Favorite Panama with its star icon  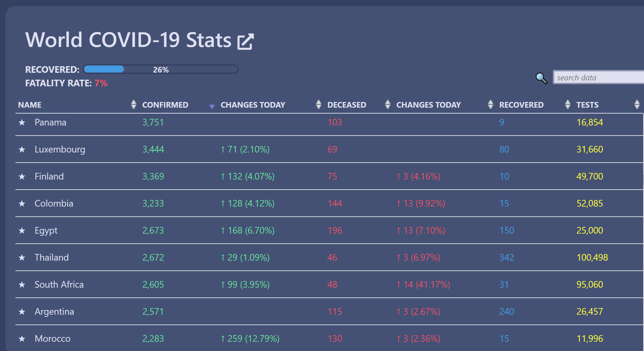click(x=22, y=122)
